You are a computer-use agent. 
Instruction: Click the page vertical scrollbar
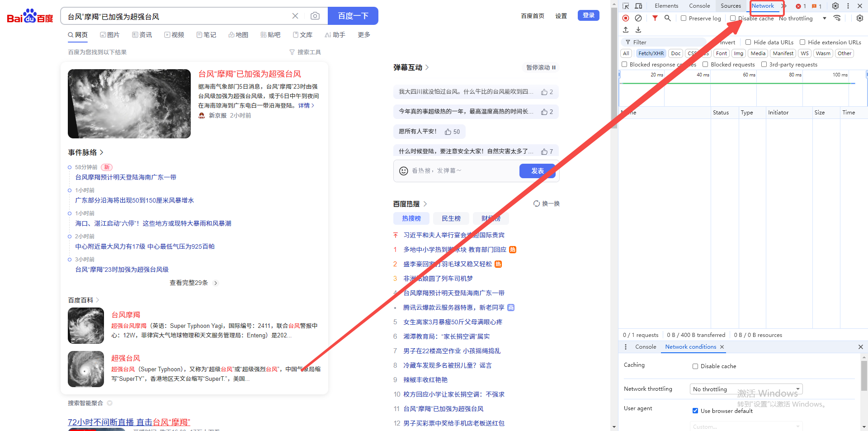click(614, 68)
